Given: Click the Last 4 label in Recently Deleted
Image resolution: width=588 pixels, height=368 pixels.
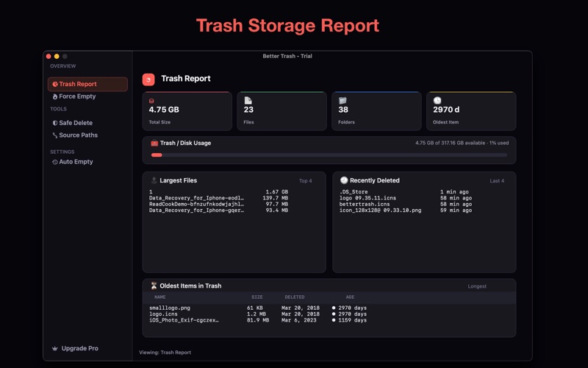Looking at the screenshot, I should (497, 181).
